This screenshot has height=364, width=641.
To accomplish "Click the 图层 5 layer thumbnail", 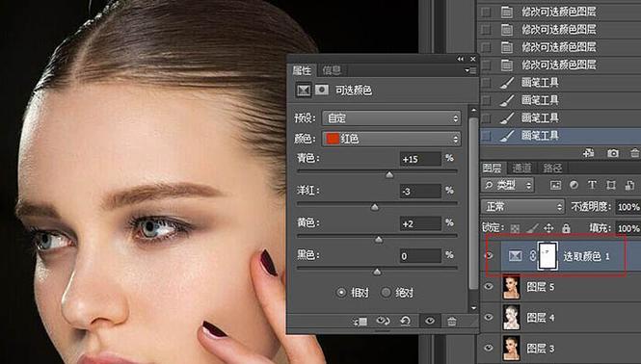I will pos(511,286).
